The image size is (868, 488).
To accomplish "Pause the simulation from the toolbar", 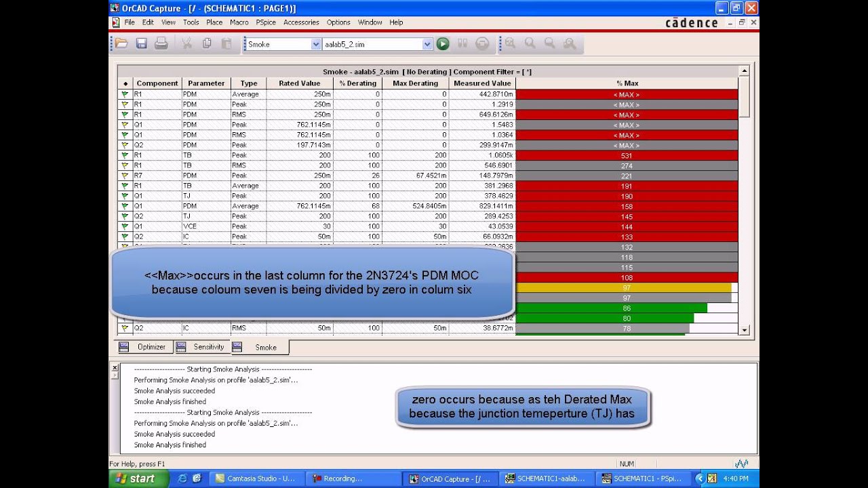I will (462, 44).
